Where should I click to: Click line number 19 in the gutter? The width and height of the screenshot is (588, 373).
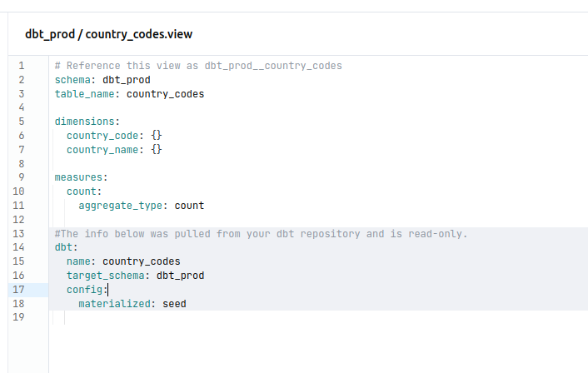pyautogui.click(x=21, y=317)
